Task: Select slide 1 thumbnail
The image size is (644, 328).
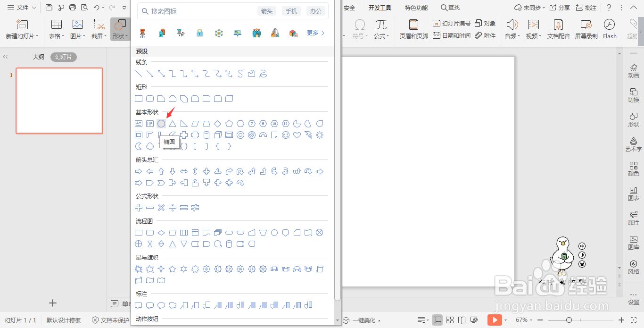Action: click(59, 101)
